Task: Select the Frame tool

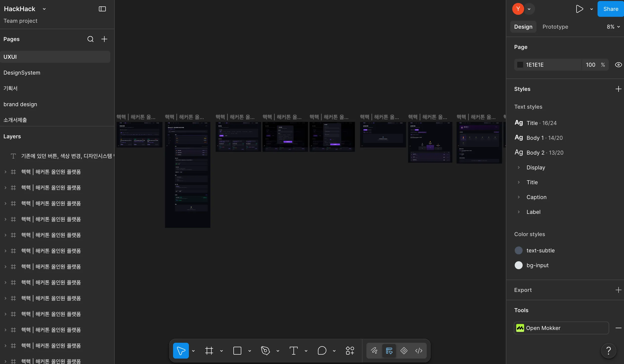Action: pyautogui.click(x=209, y=350)
